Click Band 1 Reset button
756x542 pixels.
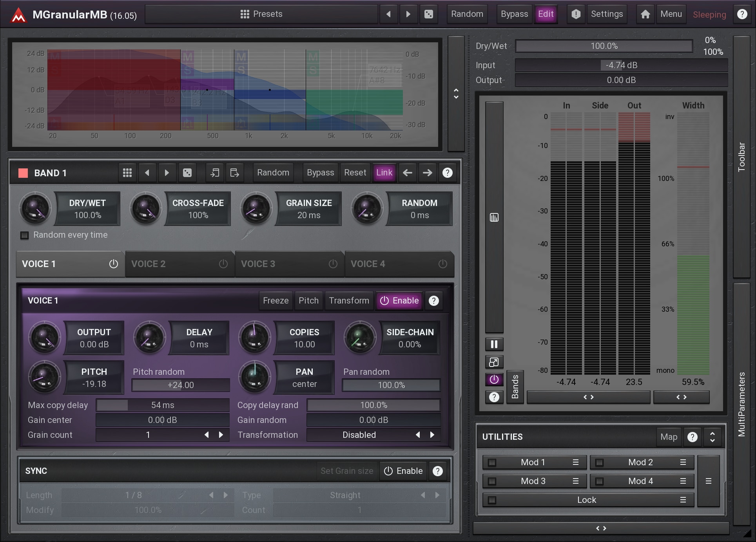click(x=355, y=173)
